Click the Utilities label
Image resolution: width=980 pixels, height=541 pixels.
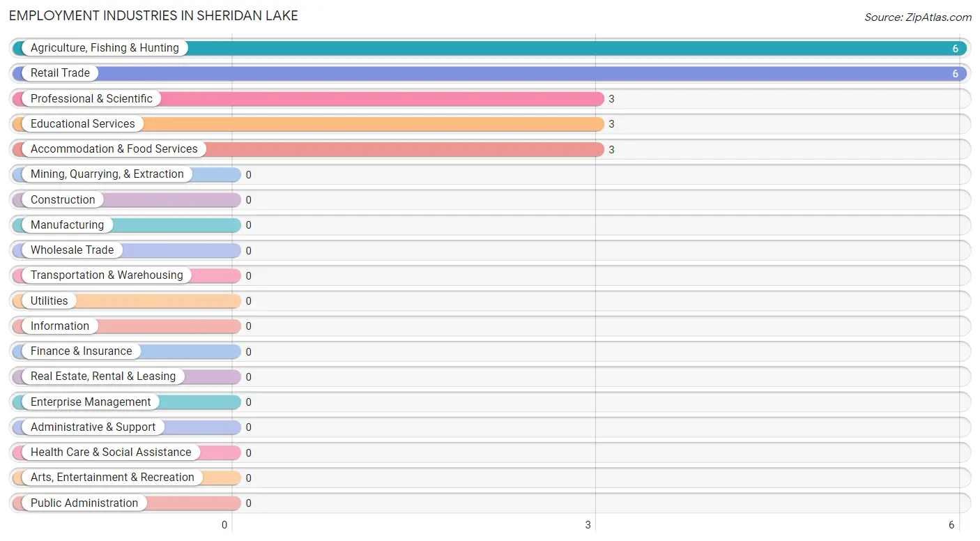pos(49,301)
